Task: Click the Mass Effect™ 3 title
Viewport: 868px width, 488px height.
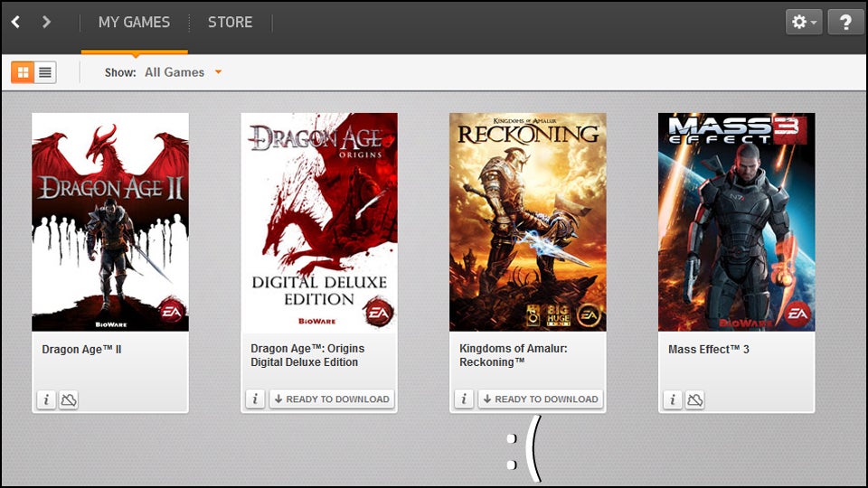Action: point(709,349)
